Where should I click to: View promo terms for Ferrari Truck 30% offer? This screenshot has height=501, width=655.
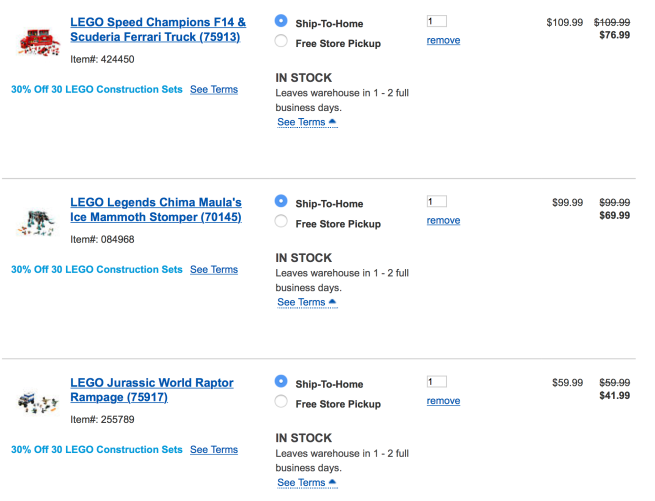click(x=214, y=89)
